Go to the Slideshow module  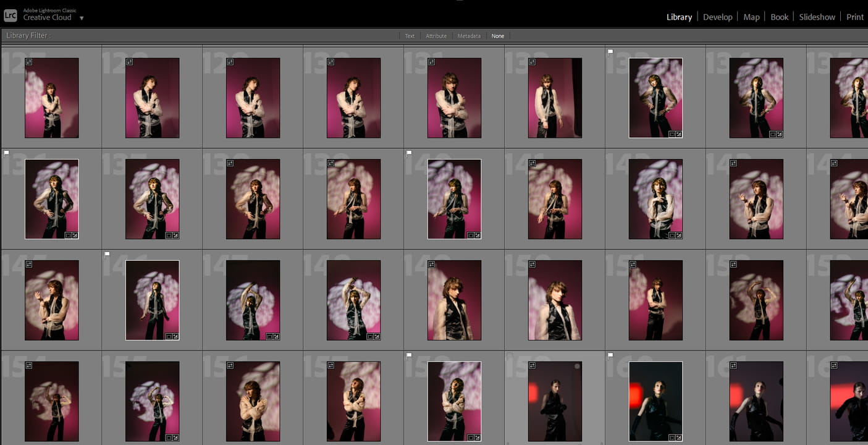click(817, 17)
